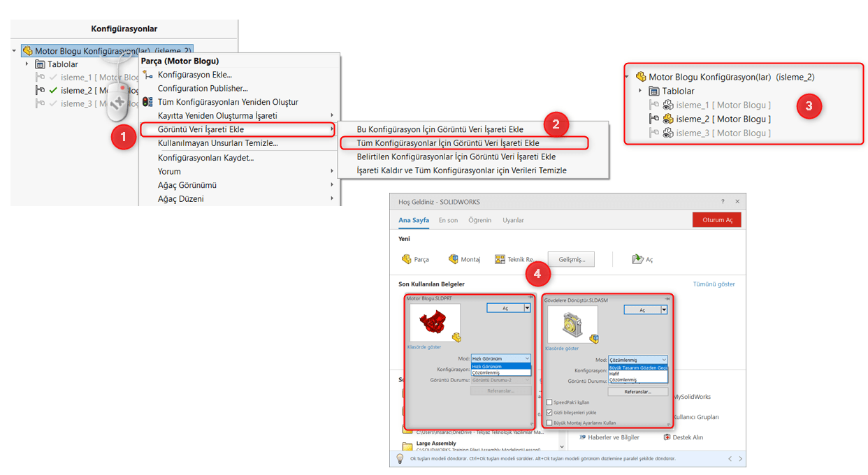
Task: Expand Tablolar in the right tree
Action: tap(639, 91)
